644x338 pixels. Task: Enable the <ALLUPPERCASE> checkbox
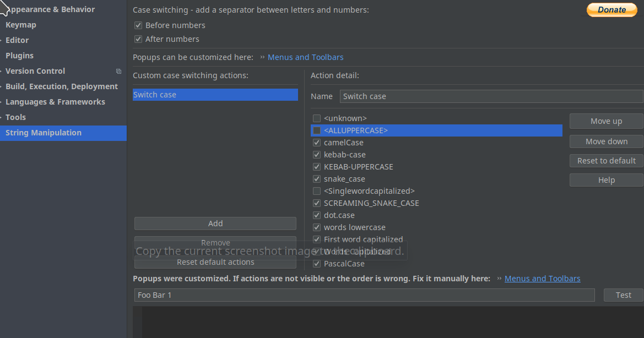coord(317,130)
